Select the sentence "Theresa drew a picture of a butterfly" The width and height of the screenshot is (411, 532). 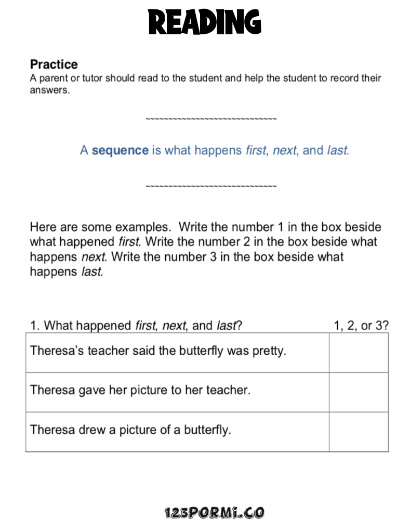click(130, 430)
